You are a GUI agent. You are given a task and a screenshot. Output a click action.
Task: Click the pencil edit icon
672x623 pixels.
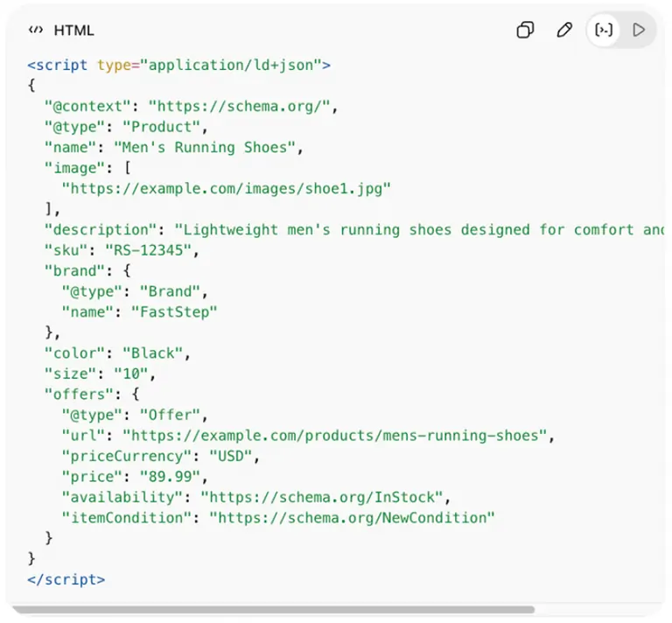(564, 31)
